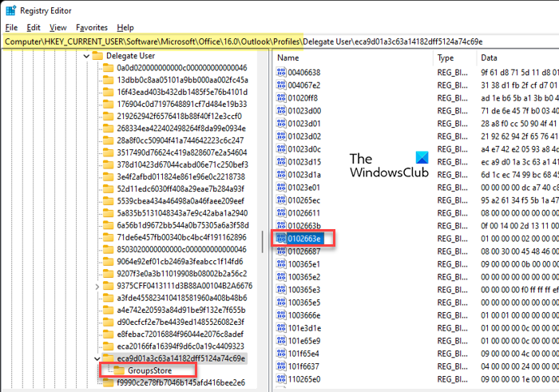This screenshot has height=392, width=559.
Task: Select key 850302000000000c000000000000046
Action: (182, 249)
